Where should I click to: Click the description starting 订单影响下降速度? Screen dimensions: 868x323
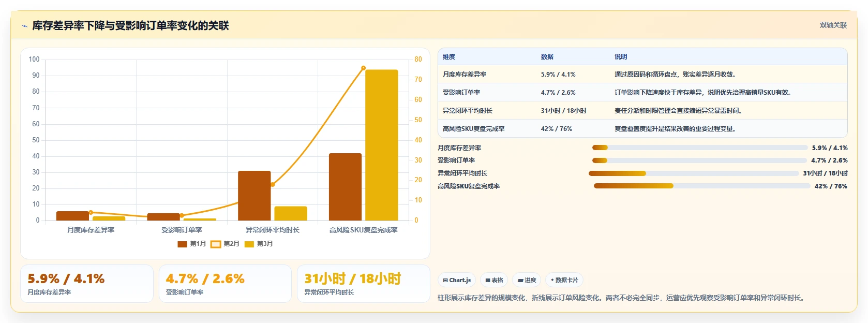[703, 93]
